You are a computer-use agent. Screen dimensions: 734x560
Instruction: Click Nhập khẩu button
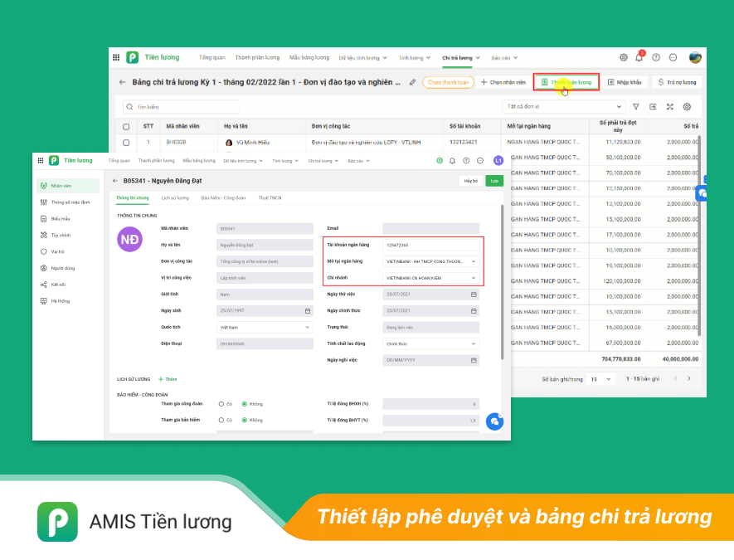click(x=625, y=82)
